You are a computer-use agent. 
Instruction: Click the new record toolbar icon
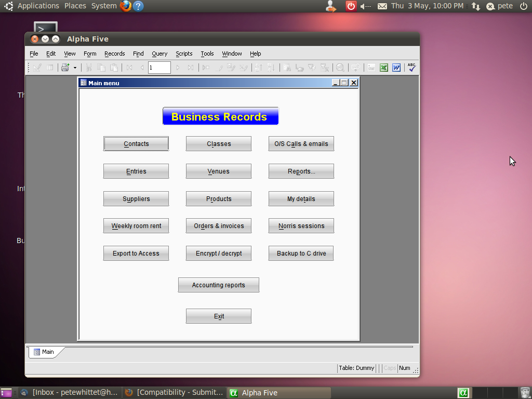[x=206, y=68]
